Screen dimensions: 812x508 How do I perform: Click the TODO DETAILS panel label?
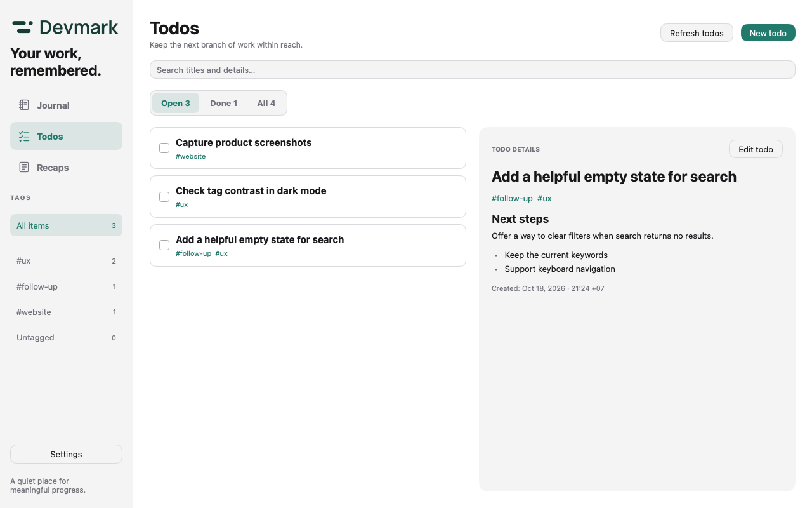click(516, 150)
